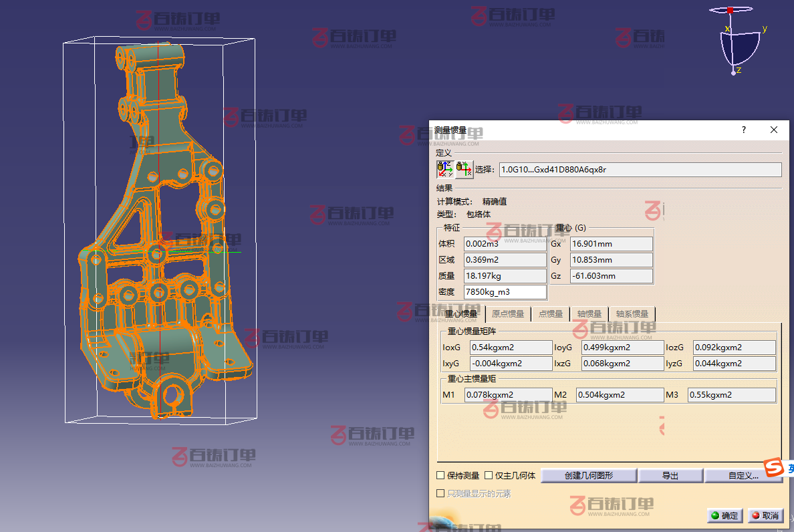794x532 pixels.
Task: Switch to the 原点惯量 tab
Action: 507,313
